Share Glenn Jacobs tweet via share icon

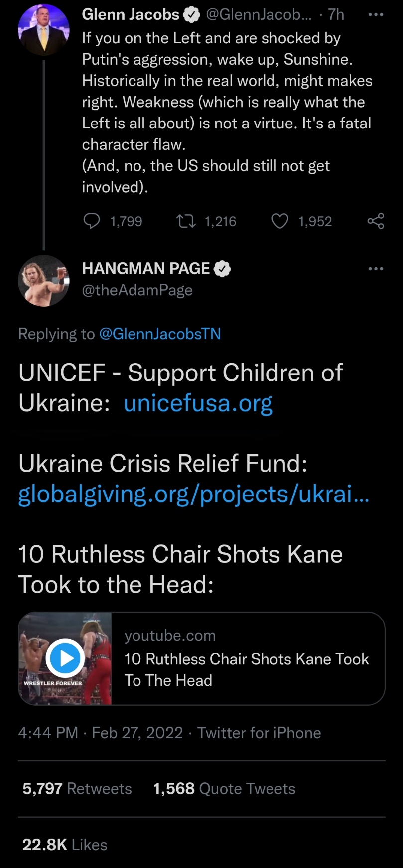[x=375, y=221]
